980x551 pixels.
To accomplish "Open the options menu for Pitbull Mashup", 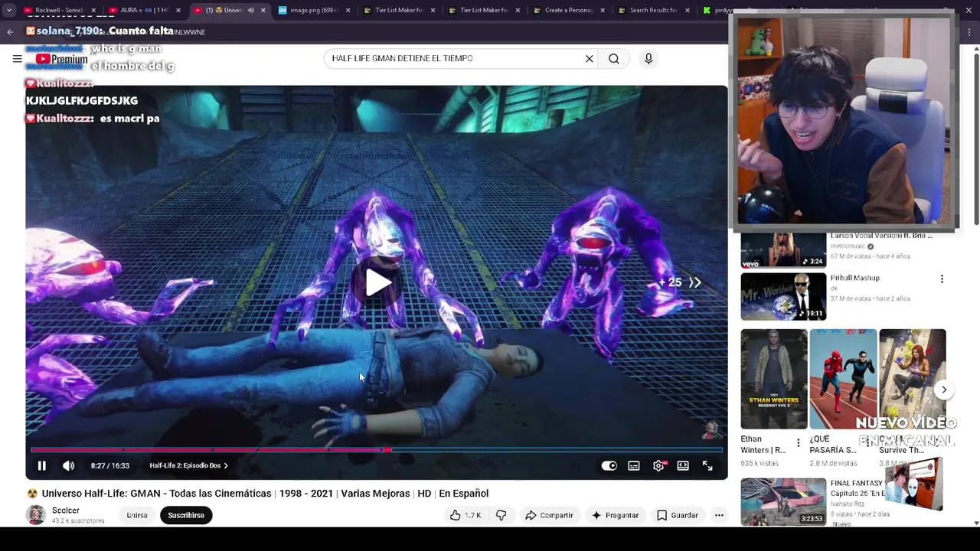I will [942, 279].
